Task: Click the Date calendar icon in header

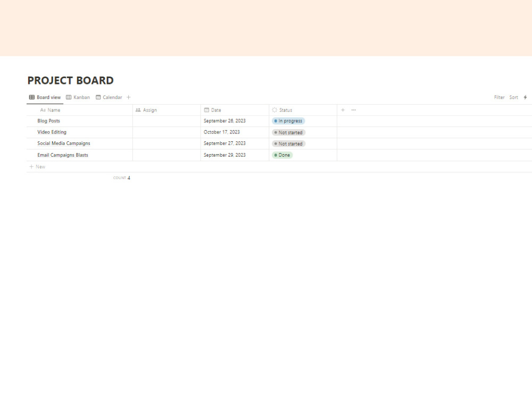Action: 206,110
